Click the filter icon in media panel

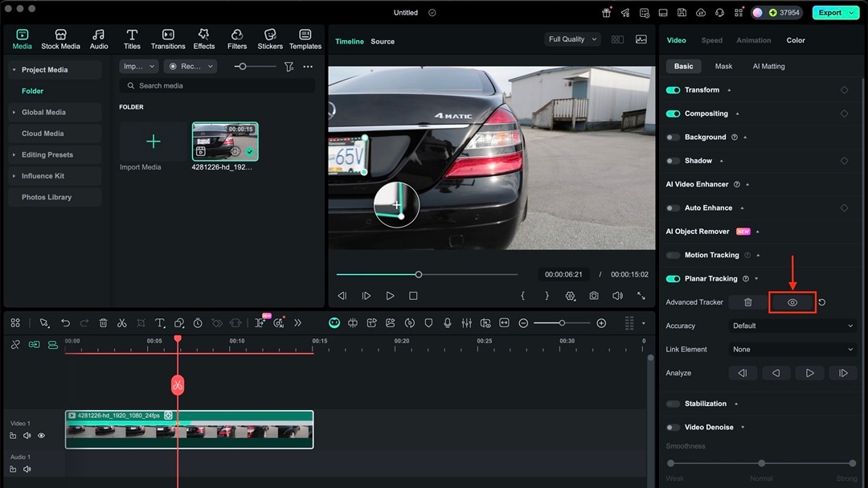[x=289, y=67]
